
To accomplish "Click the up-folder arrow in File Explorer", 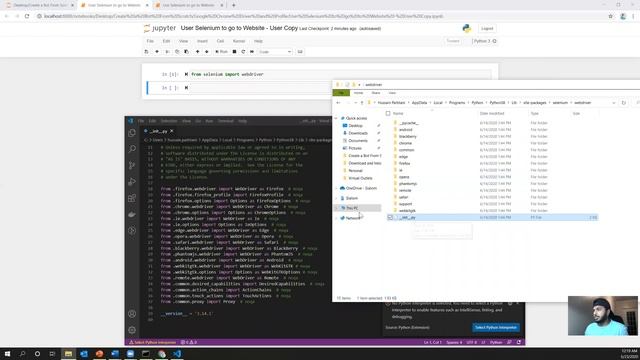I will click(x=362, y=103).
